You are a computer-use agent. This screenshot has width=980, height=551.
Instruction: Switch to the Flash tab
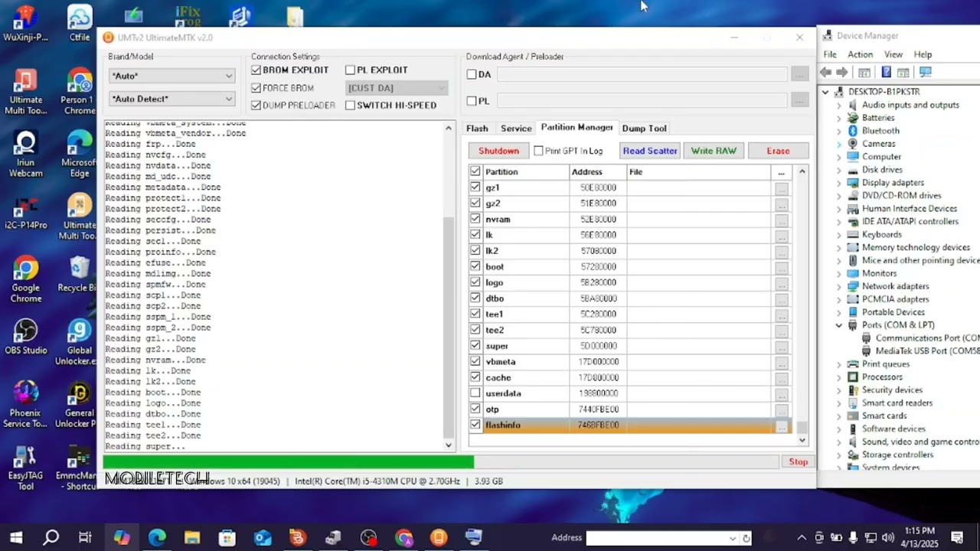[477, 129]
